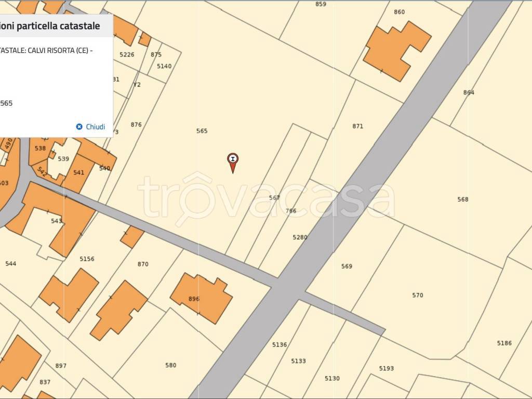The height and width of the screenshot is (399, 532).
Task: Click parcel 5156 label
Action: pyautogui.click(x=87, y=259)
